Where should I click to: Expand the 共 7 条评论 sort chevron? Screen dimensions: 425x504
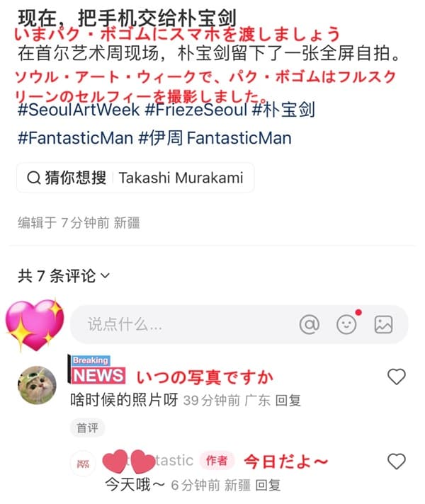[x=106, y=276]
